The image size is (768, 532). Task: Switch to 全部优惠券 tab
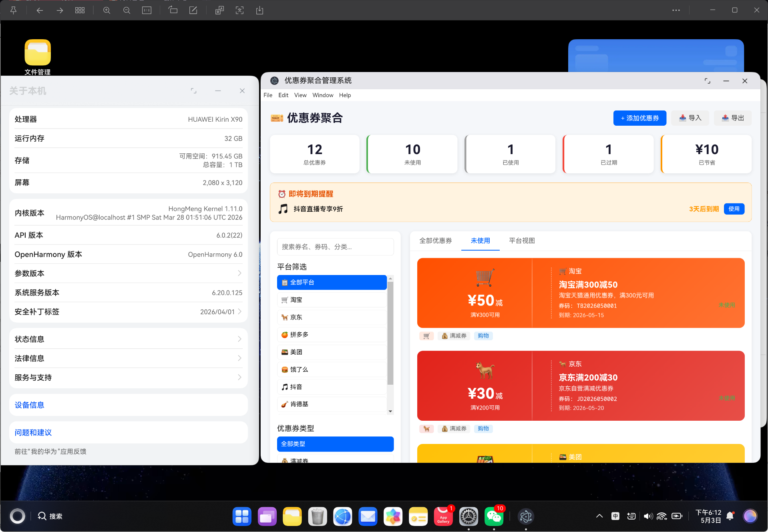436,241
